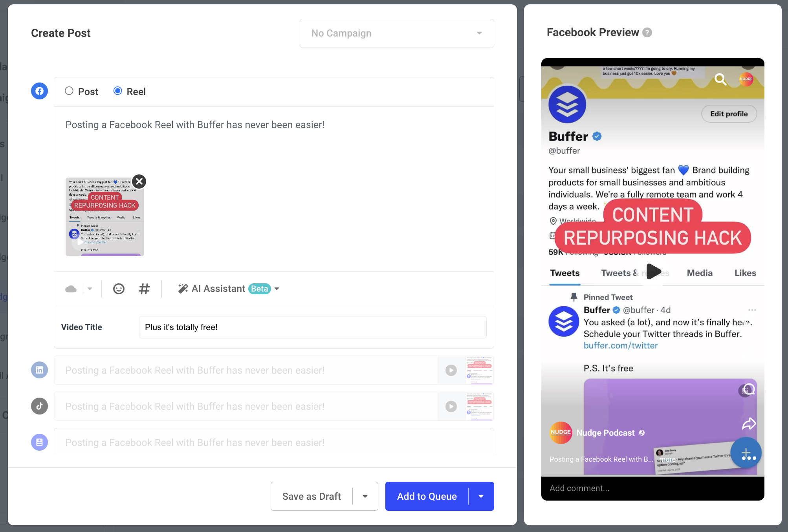Remove the attached video thumbnail
The width and height of the screenshot is (788, 532).
coord(139,181)
